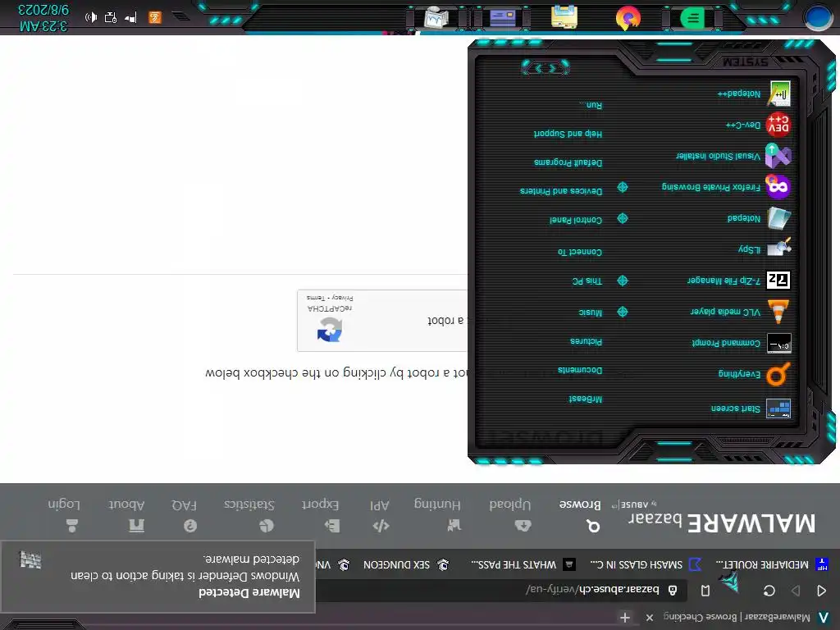
Task: Open Documents from the start menu
Action: click(x=580, y=370)
